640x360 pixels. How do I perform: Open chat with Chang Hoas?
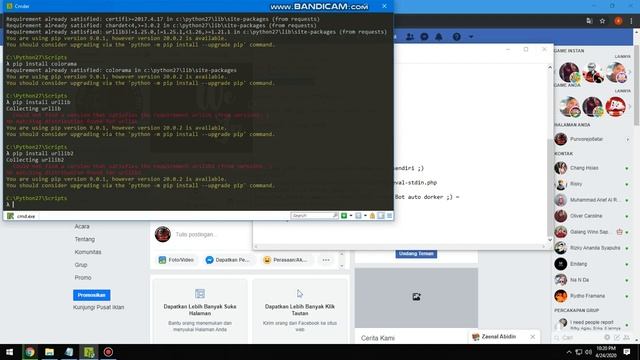(x=592, y=168)
